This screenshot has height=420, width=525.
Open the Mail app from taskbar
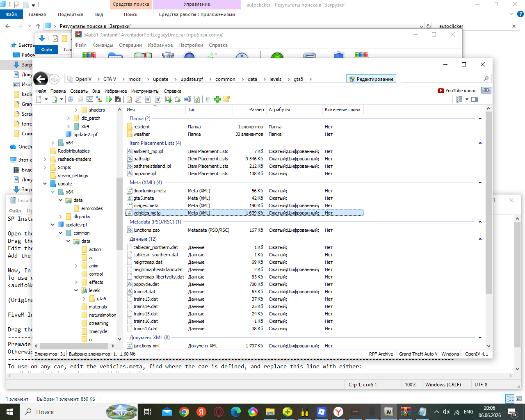167,412
